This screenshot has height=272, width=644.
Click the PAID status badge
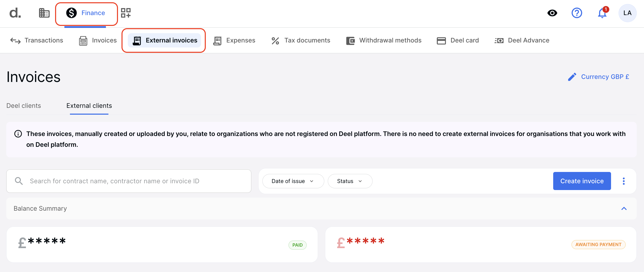(x=297, y=245)
